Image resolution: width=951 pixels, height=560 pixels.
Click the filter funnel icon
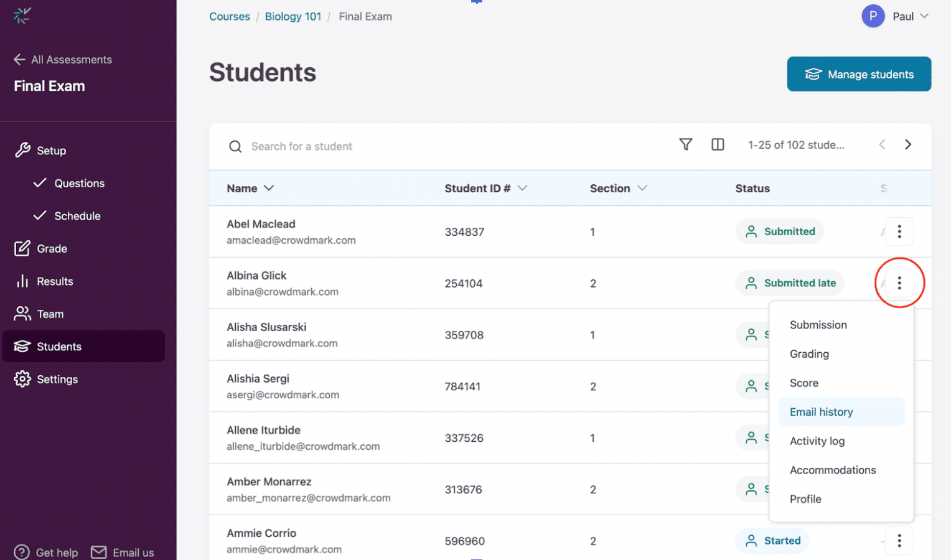[685, 144]
